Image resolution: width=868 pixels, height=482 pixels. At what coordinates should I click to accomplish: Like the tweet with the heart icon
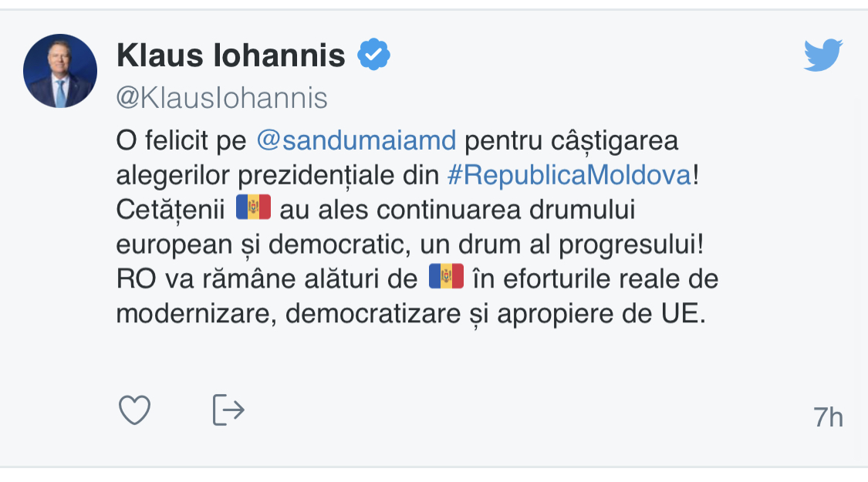134,410
